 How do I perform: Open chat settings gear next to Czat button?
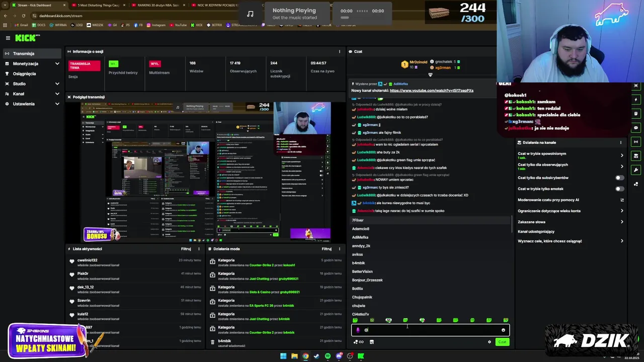(489, 342)
